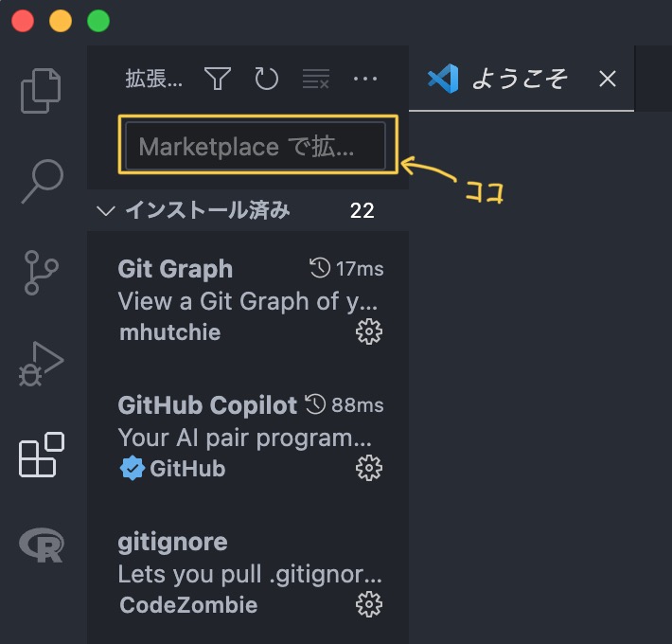Open gitignore extension manage gear menu
This screenshot has height=644, width=672.
click(x=368, y=604)
